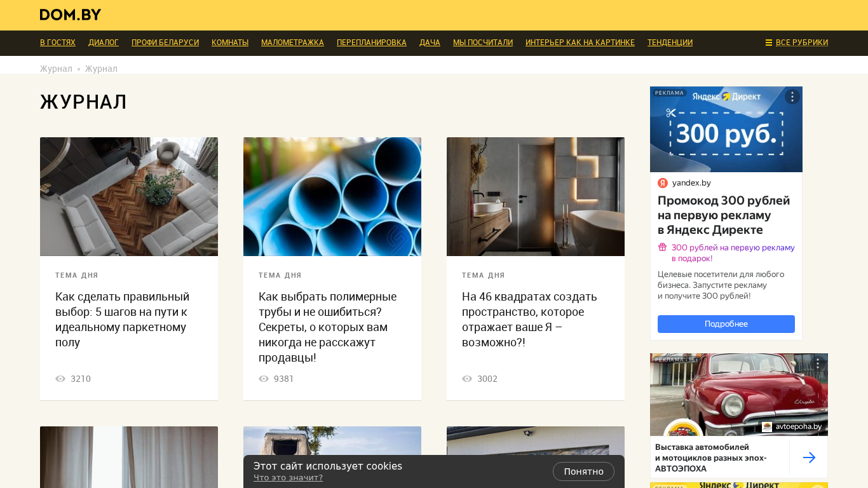The image size is (868, 488).
Task: Click the 'Тема дня' label on the 46 squares card
Action: 484,276
